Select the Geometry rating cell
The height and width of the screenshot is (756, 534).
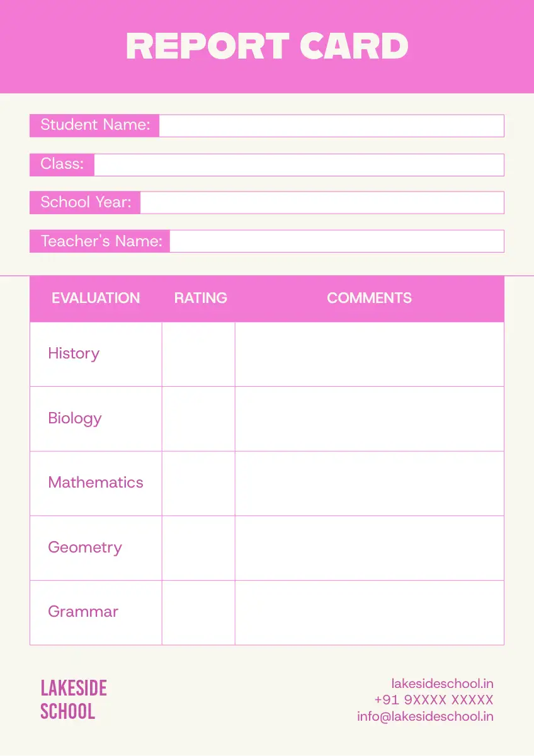coord(198,548)
